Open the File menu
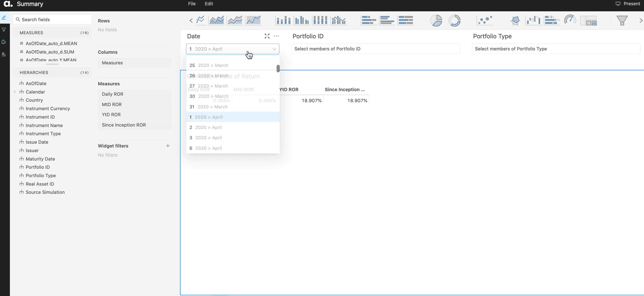Image resolution: width=644 pixels, height=296 pixels. click(x=192, y=4)
